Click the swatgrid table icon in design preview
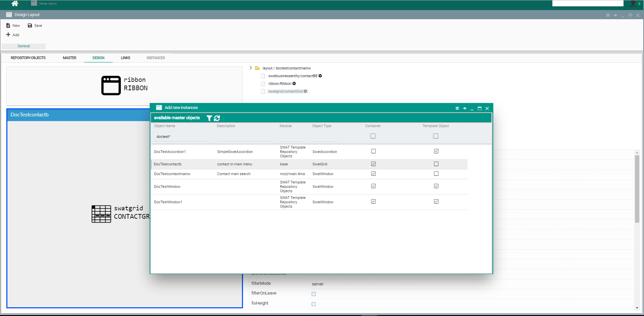 [101, 214]
